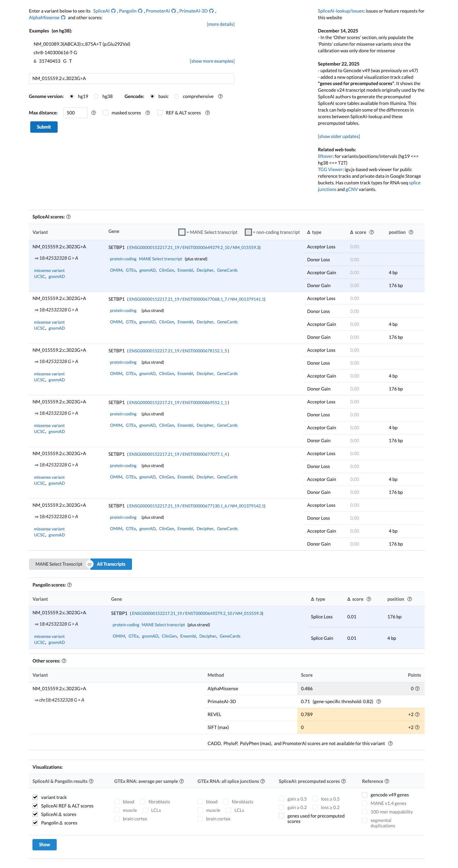458x868 pixels.
Task: Pick example chr8-140300616-T-G
Action: pos(55,53)
